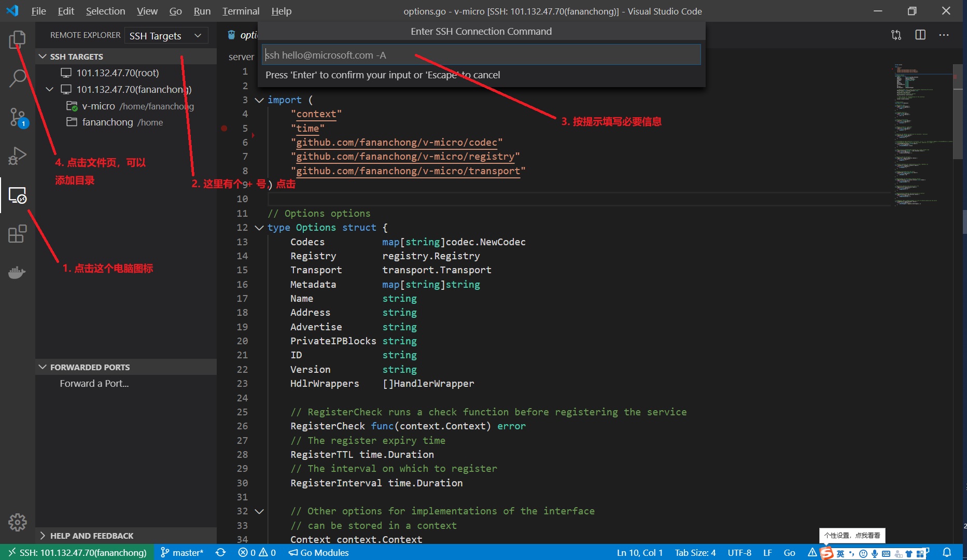This screenshot has width=967, height=560.
Task: Collapse the import block on line 3
Action: [259, 100]
